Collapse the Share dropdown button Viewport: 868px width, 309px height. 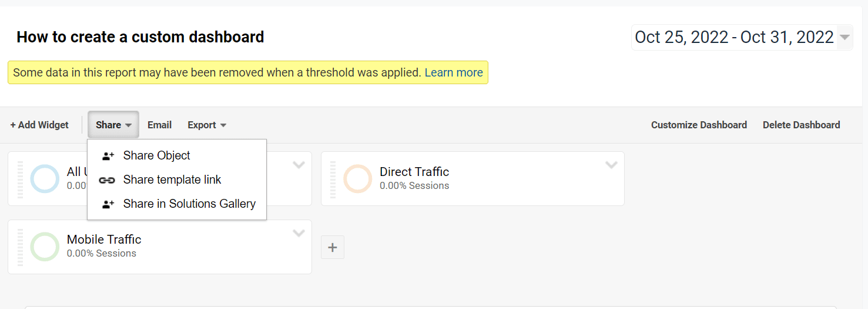pos(113,125)
